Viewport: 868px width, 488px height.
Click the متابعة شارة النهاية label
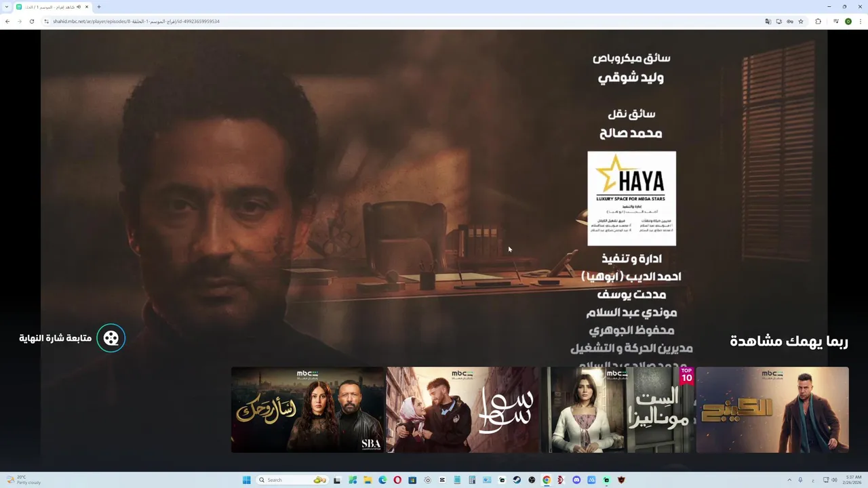[x=55, y=338]
